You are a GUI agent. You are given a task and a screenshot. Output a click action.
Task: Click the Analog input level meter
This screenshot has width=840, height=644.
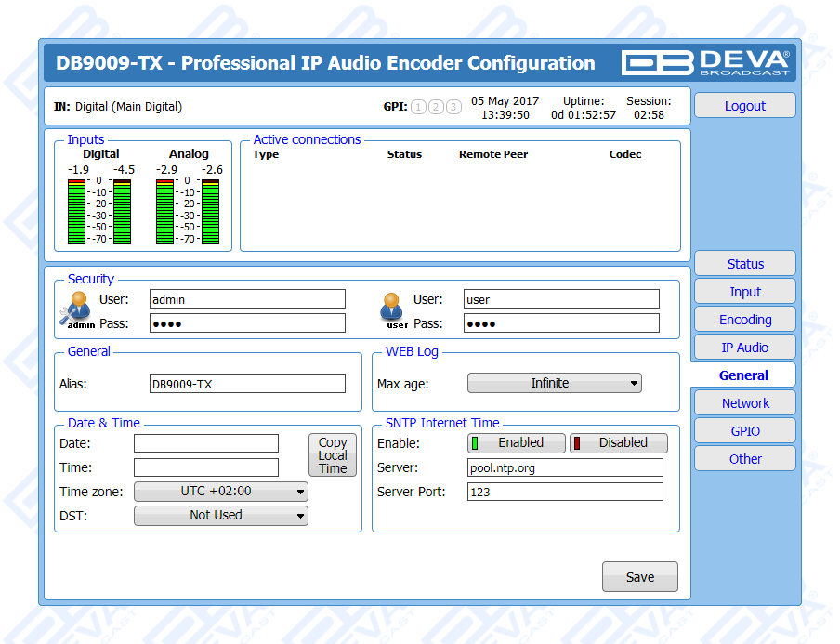coord(189,211)
